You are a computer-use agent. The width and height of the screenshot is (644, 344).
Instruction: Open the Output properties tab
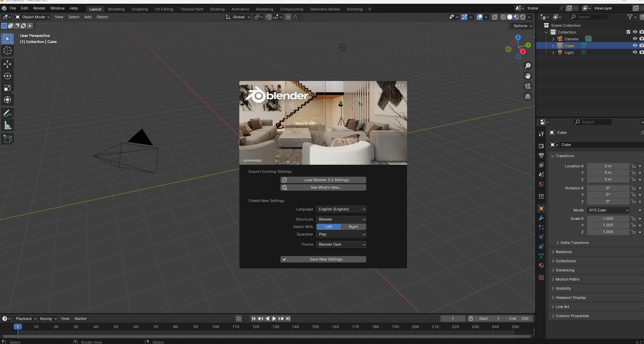(x=541, y=155)
